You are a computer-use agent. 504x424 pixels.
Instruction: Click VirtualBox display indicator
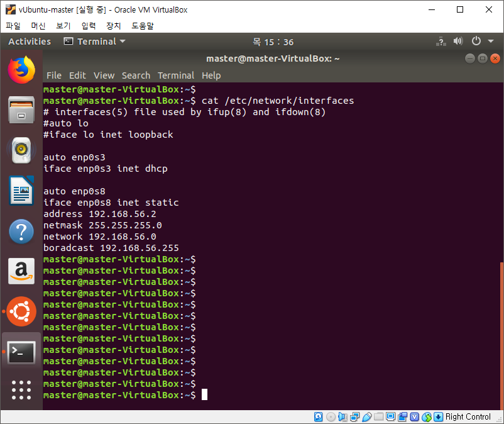tap(390, 416)
